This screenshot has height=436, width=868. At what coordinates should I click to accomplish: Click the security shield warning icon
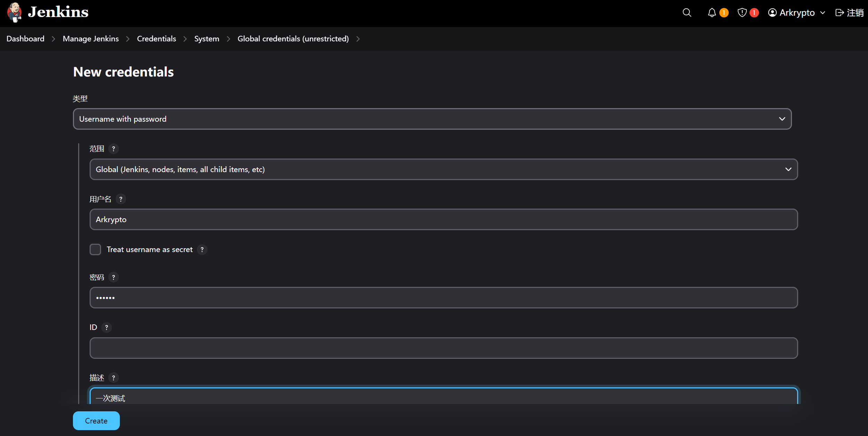[742, 13]
